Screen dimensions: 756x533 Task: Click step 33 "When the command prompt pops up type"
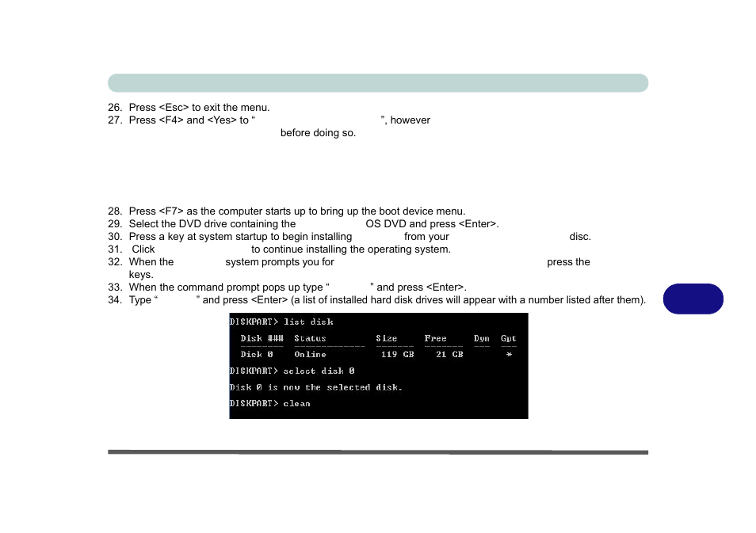(226, 287)
